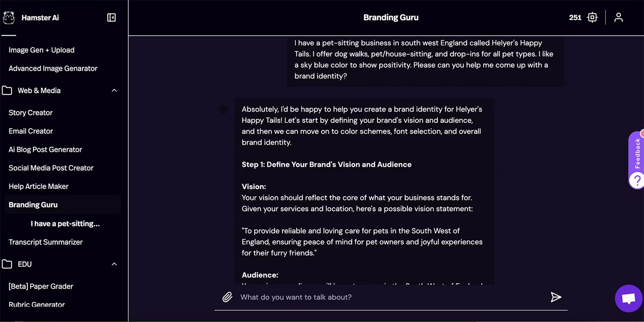
Task: Open Social Media Post Creator
Action: tap(51, 168)
